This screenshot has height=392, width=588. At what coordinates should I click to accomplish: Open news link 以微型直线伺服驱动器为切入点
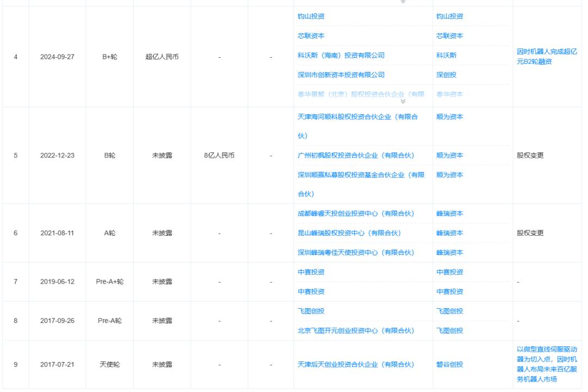click(x=547, y=364)
